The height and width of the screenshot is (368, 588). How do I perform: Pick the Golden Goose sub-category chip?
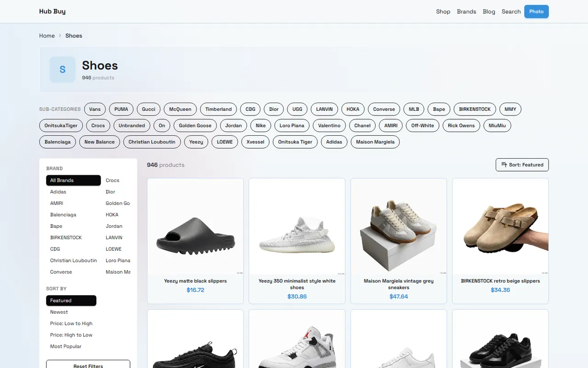[195, 126]
